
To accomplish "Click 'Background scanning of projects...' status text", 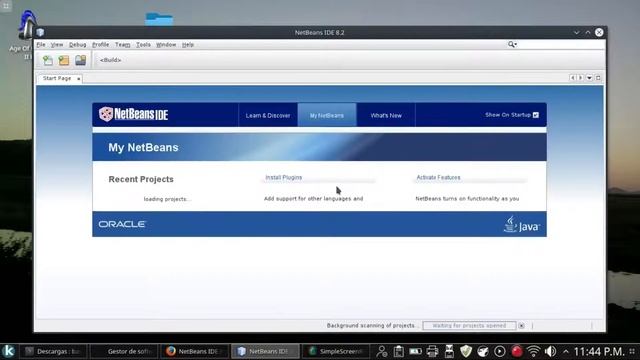I will click(x=373, y=326).
